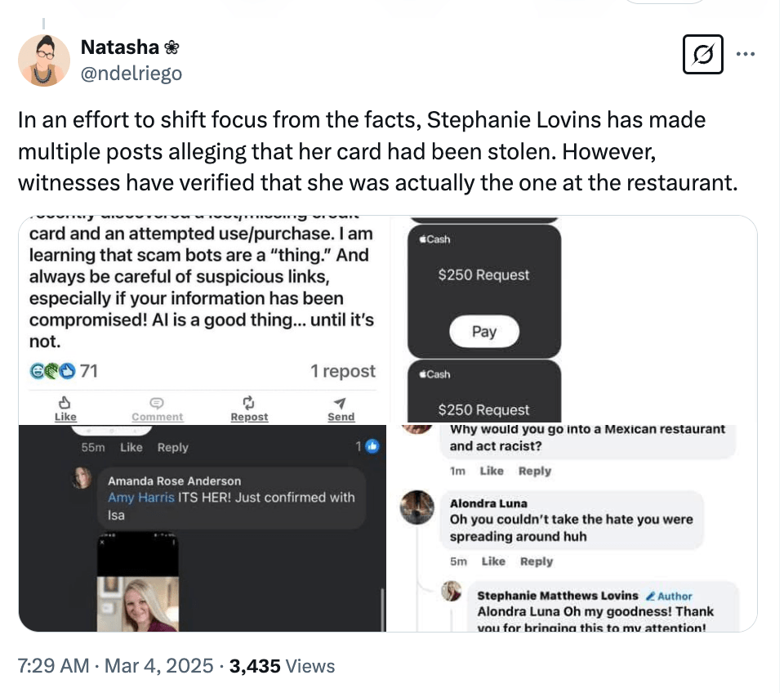The height and width of the screenshot is (693, 784).
Task: Open the three-dot more options menu
Action: (x=745, y=55)
